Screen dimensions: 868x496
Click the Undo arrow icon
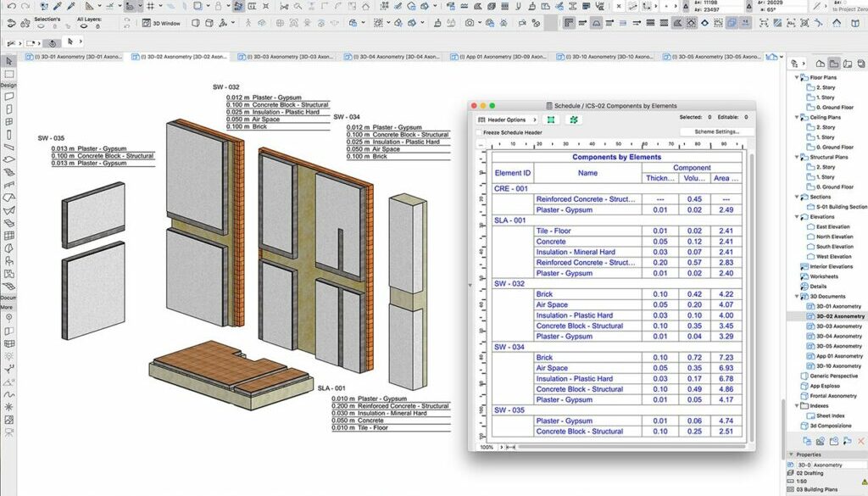[10, 7]
